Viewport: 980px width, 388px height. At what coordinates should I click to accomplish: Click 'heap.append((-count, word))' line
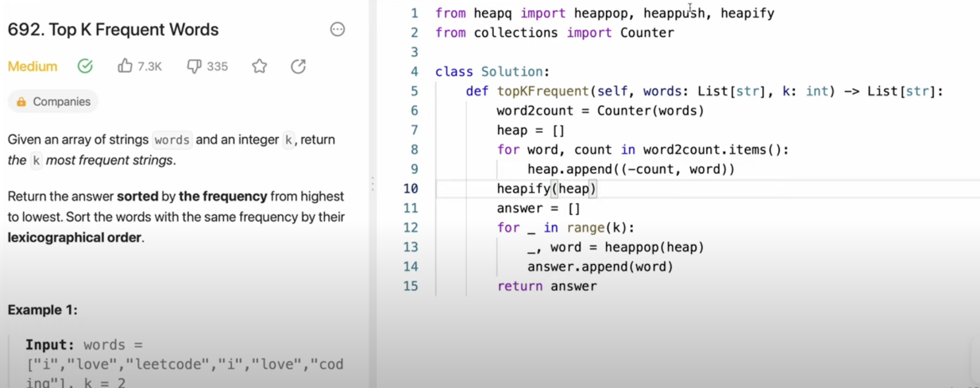click(631, 169)
